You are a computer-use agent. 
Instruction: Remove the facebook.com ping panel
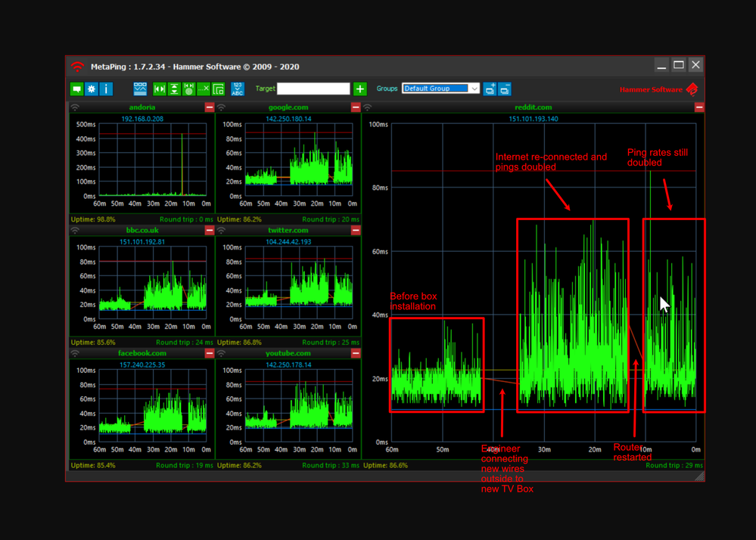pos(210,353)
